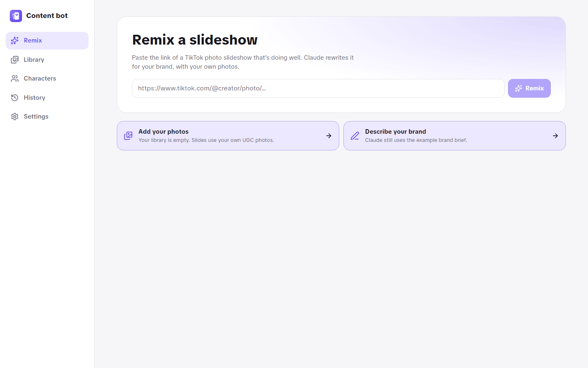Viewport: 588px width, 368px height.
Task: Click the History clock icon
Action: [15, 98]
